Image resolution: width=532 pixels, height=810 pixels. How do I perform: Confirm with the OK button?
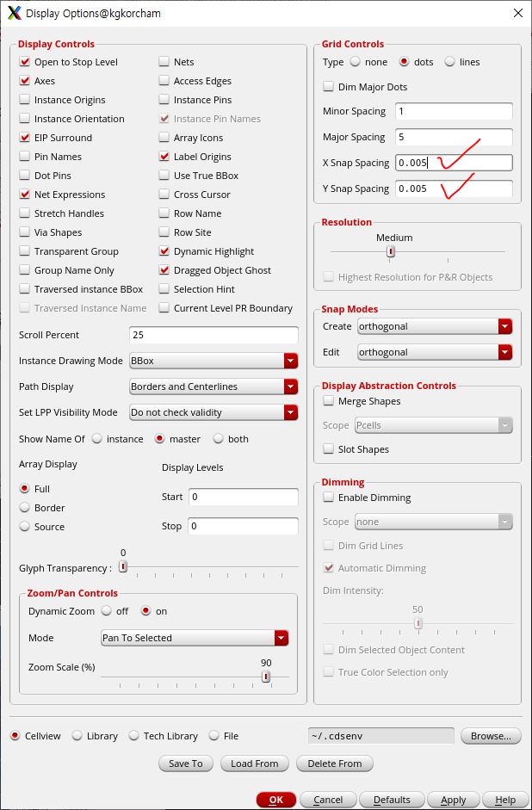276,800
